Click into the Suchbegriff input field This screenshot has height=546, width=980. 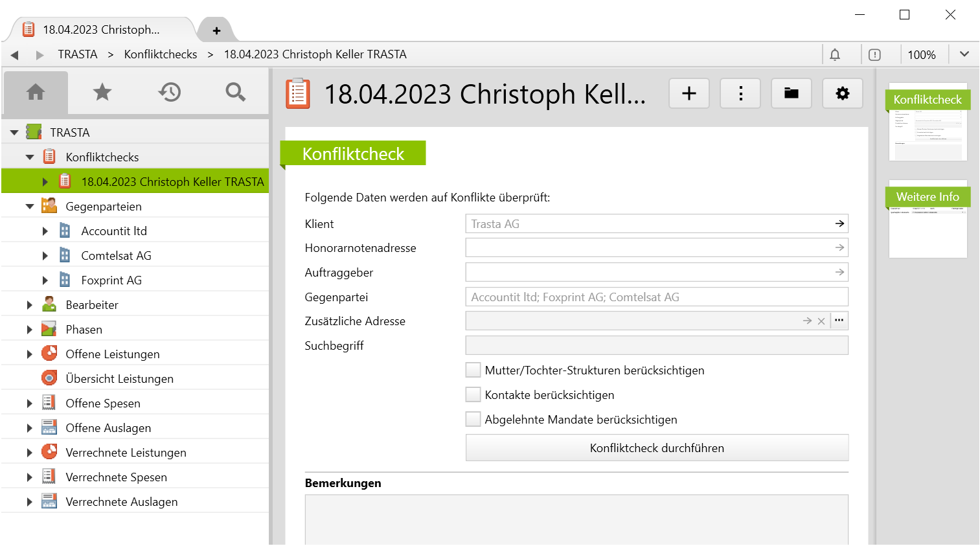point(657,346)
